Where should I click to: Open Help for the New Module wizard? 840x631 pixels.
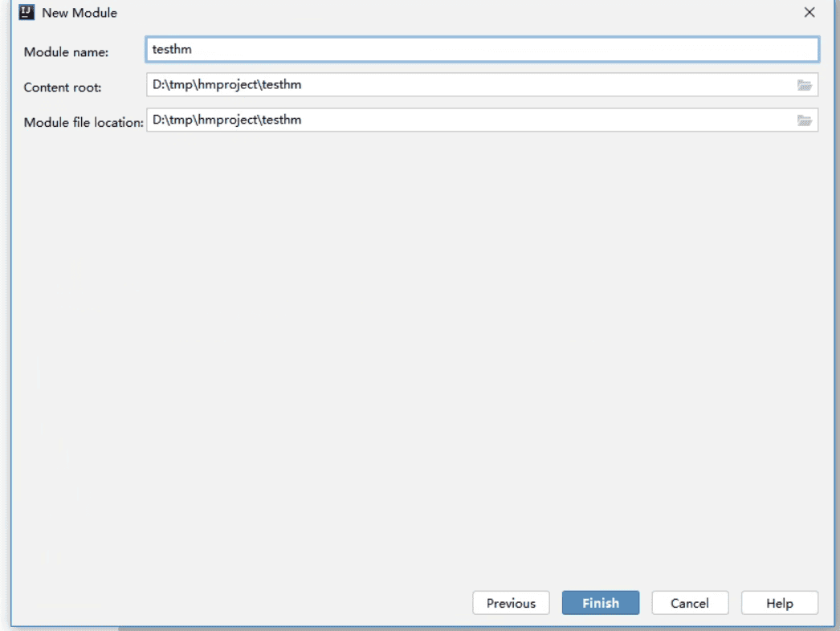[779, 603]
